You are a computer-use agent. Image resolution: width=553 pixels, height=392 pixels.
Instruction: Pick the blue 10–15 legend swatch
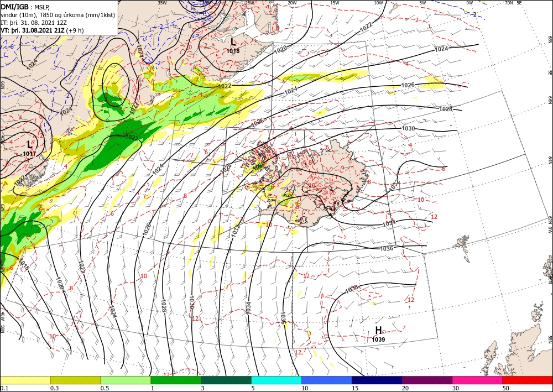tap(327, 380)
